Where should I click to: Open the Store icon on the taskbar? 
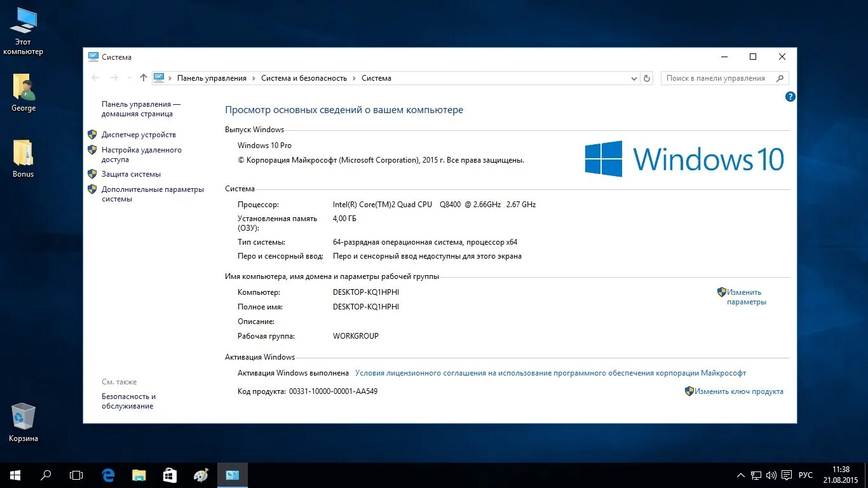(x=170, y=475)
